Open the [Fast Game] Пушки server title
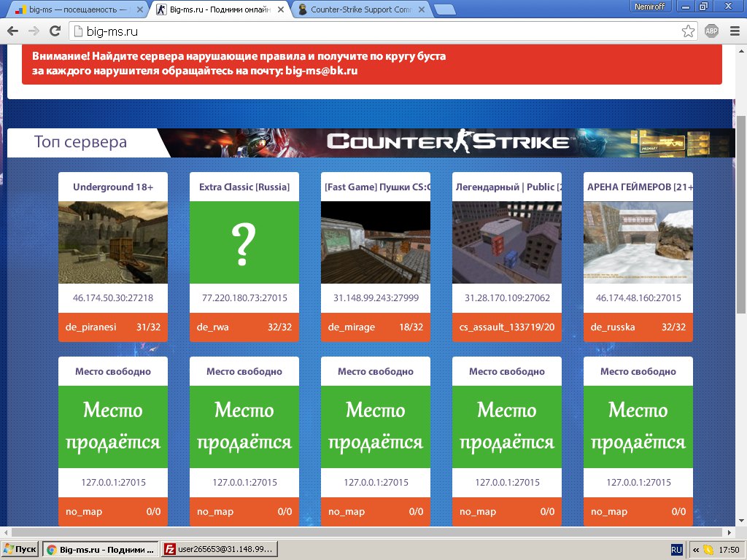Viewport: 747px width, 560px height. pyautogui.click(x=376, y=187)
